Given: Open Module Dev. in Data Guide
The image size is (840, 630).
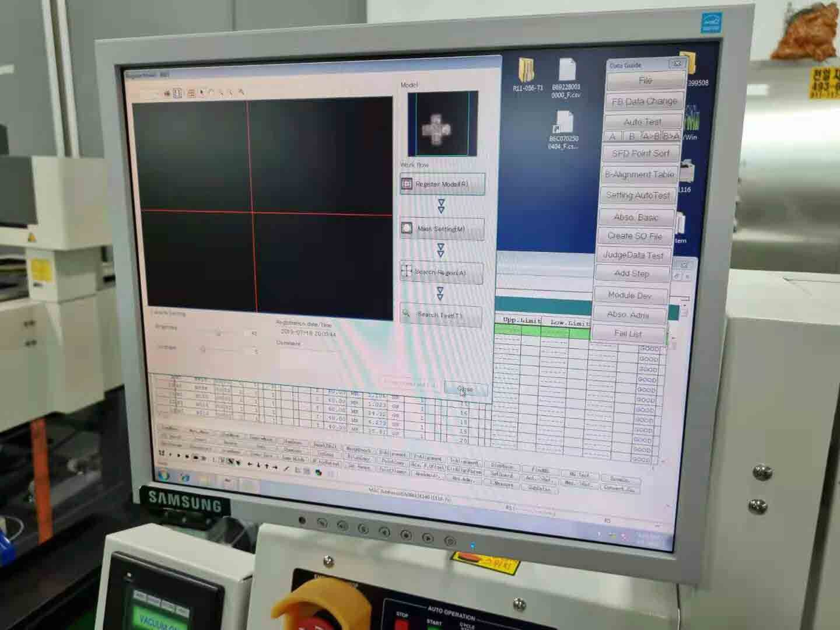Looking at the screenshot, I should point(630,295).
